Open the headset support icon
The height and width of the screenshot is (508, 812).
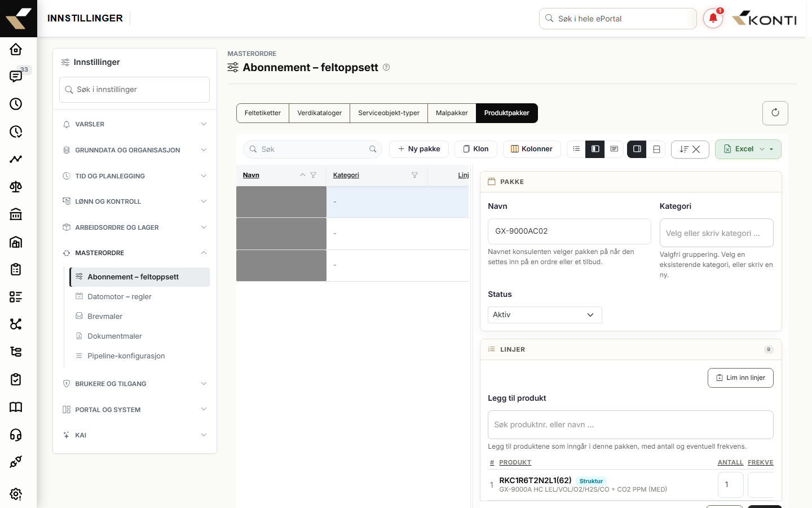(16, 435)
